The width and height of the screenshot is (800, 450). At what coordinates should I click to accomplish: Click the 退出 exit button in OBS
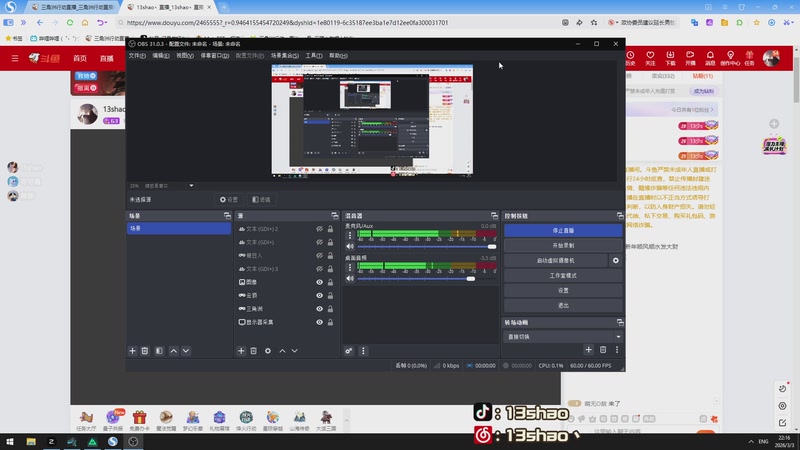point(563,305)
